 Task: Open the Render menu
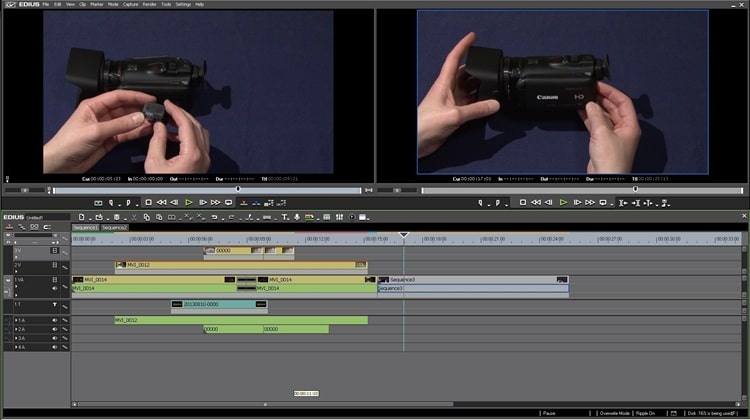(x=149, y=4)
